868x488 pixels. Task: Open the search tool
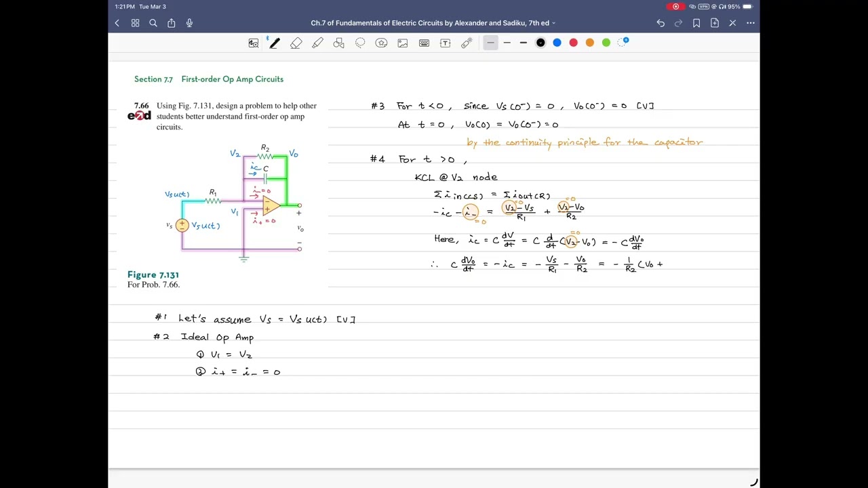(153, 23)
